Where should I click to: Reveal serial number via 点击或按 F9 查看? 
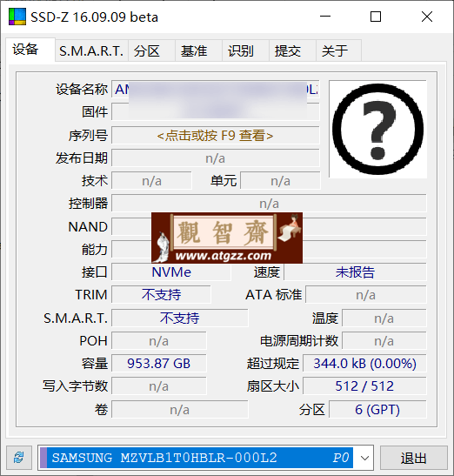click(x=216, y=136)
